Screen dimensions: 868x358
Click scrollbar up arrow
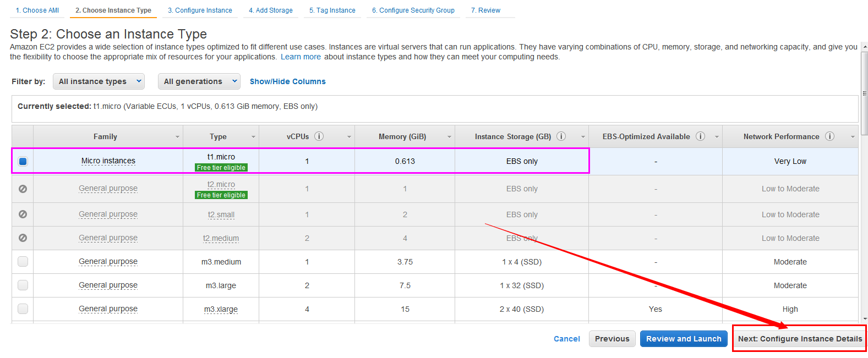pos(864,46)
